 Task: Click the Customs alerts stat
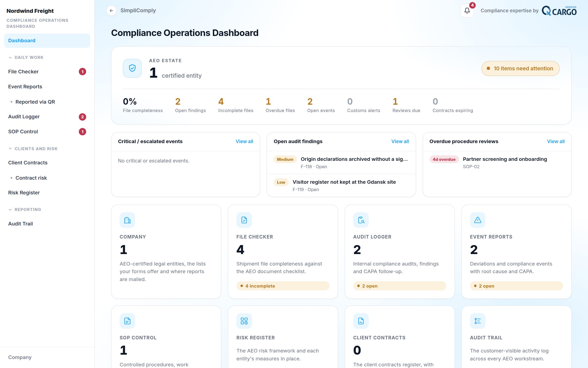[x=364, y=105]
